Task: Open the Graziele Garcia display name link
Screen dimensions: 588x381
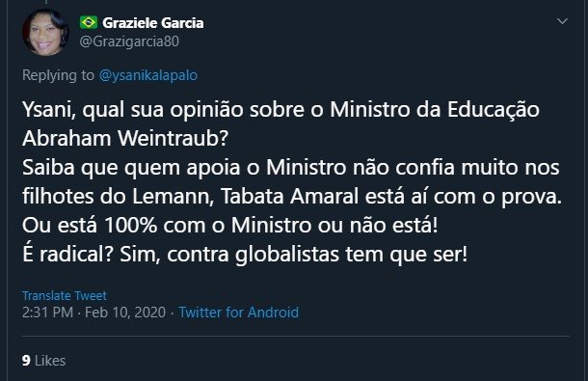Action: click(153, 23)
